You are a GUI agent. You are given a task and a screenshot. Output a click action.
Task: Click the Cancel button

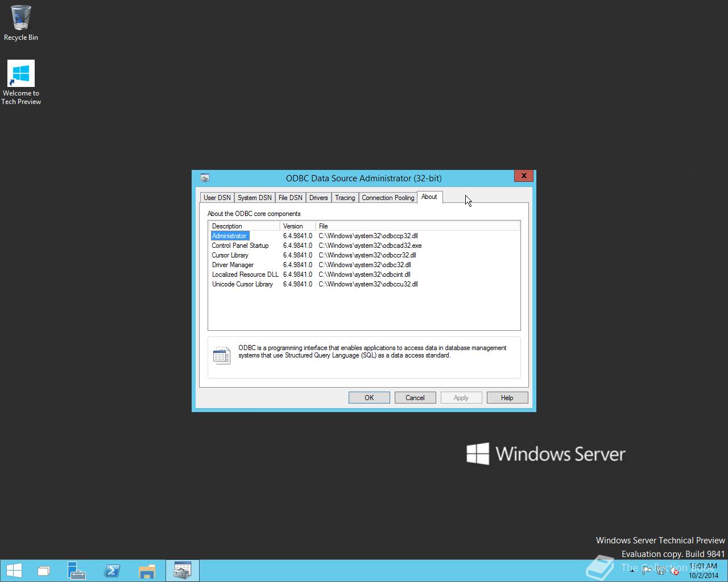pyautogui.click(x=415, y=398)
